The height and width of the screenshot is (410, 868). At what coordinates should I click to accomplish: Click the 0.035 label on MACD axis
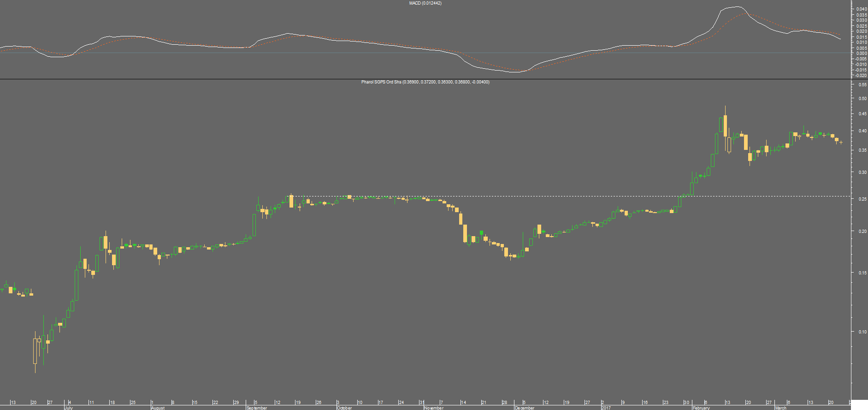pyautogui.click(x=861, y=15)
